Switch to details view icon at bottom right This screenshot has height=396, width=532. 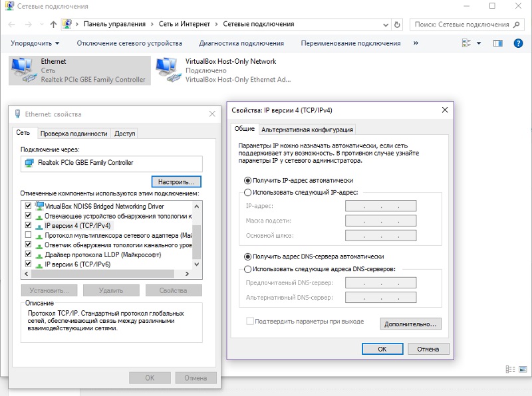pyautogui.click(x=510, y=369)
